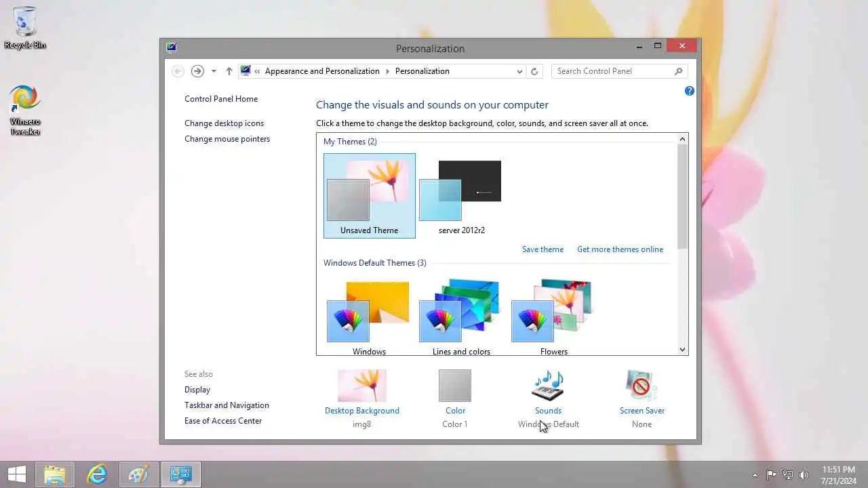Click the gray Color 1 swatch
The image size is (868, 488).
point(455,386)
